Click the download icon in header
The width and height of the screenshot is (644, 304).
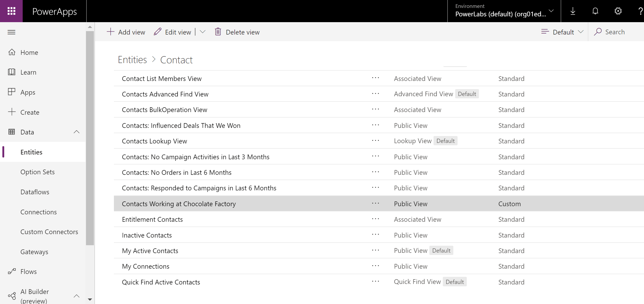[x=573, y=11]
